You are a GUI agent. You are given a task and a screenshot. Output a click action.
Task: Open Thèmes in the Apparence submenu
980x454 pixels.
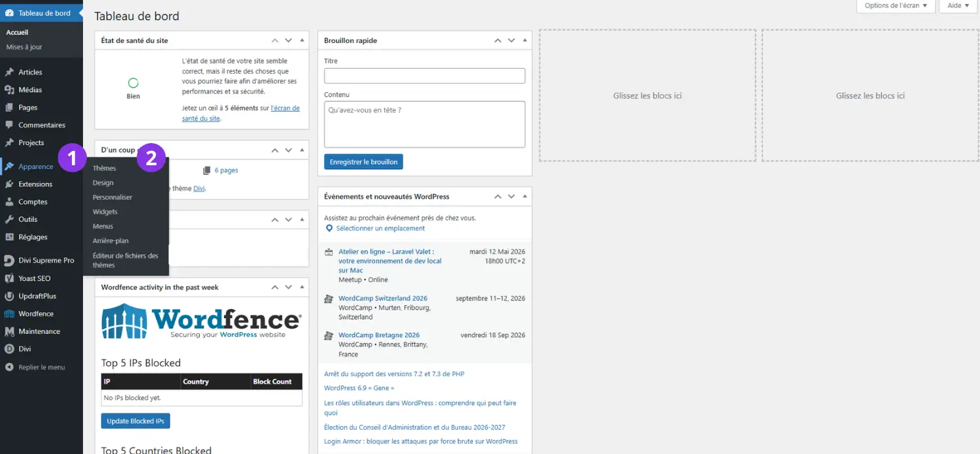[x=105, y=169]
